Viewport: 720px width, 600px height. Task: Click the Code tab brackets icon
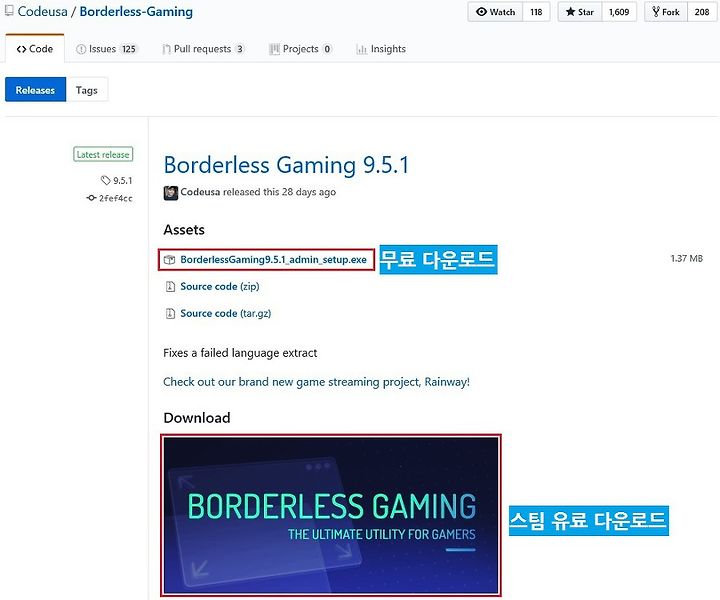click(21, 49)
